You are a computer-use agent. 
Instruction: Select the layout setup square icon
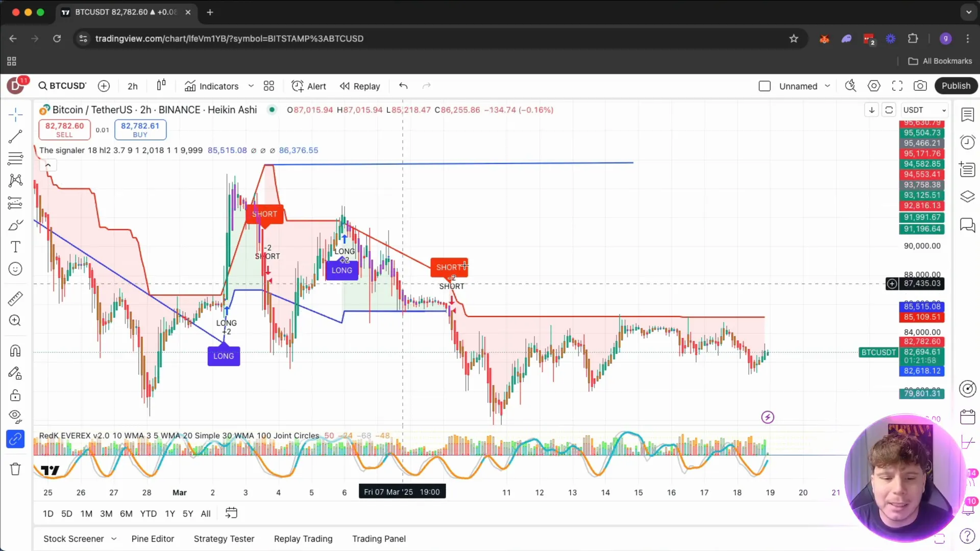click(x=765, y=86)
